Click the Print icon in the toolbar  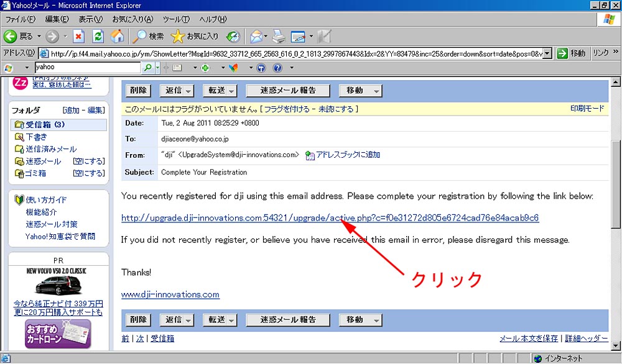coord(278,36)
